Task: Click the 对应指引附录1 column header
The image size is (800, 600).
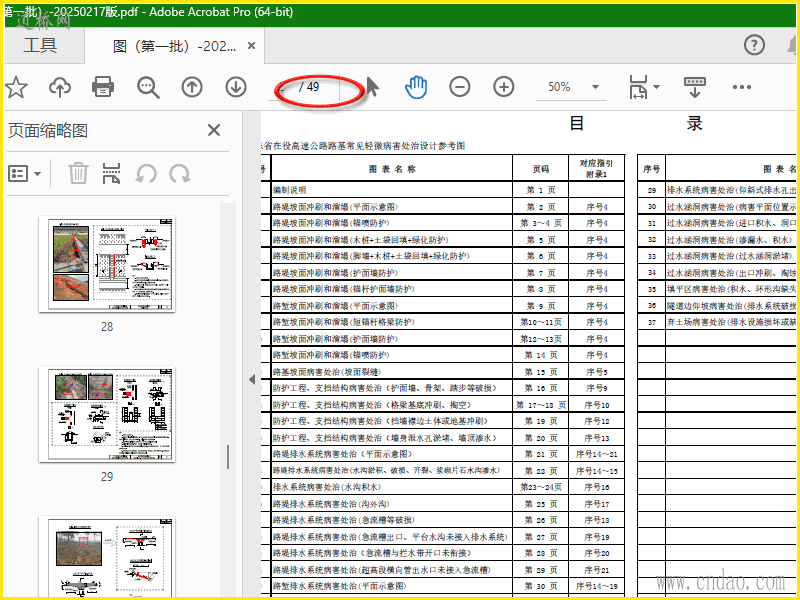Action: tap(596, 169)
